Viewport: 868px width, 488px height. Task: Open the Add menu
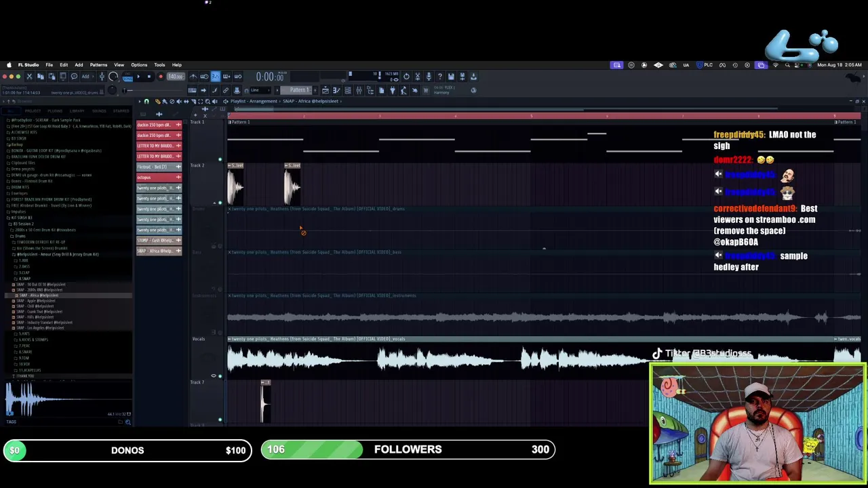coord(79,65)
